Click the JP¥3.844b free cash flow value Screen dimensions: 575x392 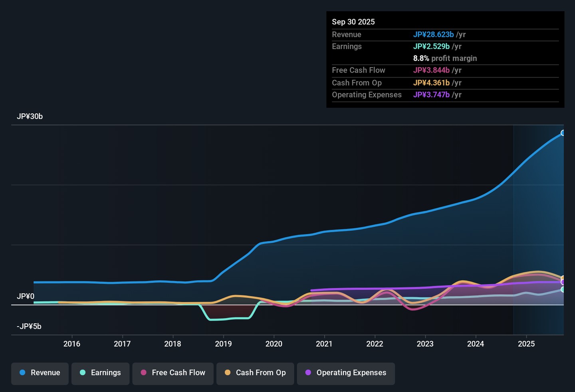(432, 70)
